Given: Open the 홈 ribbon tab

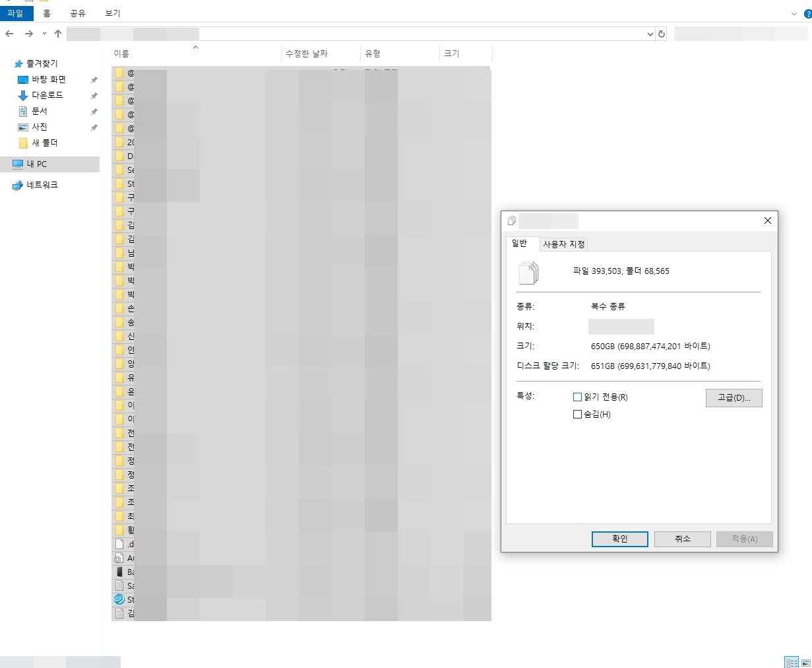Looking at the screenshot, I should tap(47, 13).
